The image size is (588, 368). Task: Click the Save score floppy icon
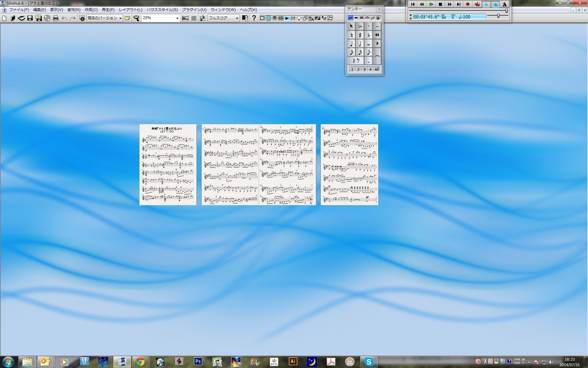[x=30, y=18]
